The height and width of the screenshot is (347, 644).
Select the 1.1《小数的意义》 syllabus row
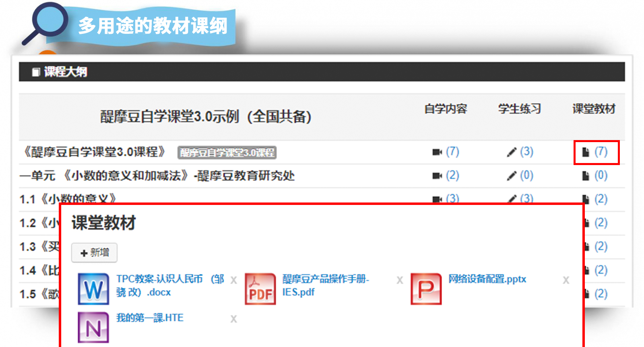coord(68,199)
